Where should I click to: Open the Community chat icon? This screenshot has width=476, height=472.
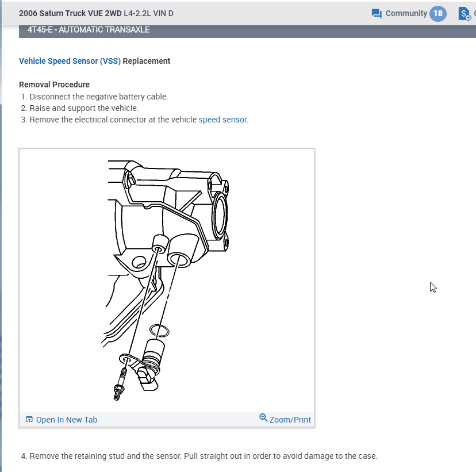click(x=377, y=14)
